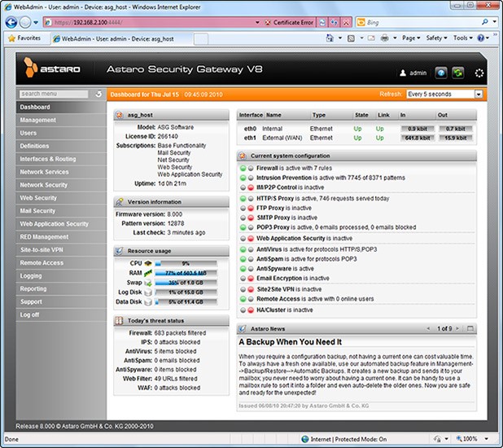503x448 pixels.
Task: Click the online help icon in header
Action: point(441,72)
